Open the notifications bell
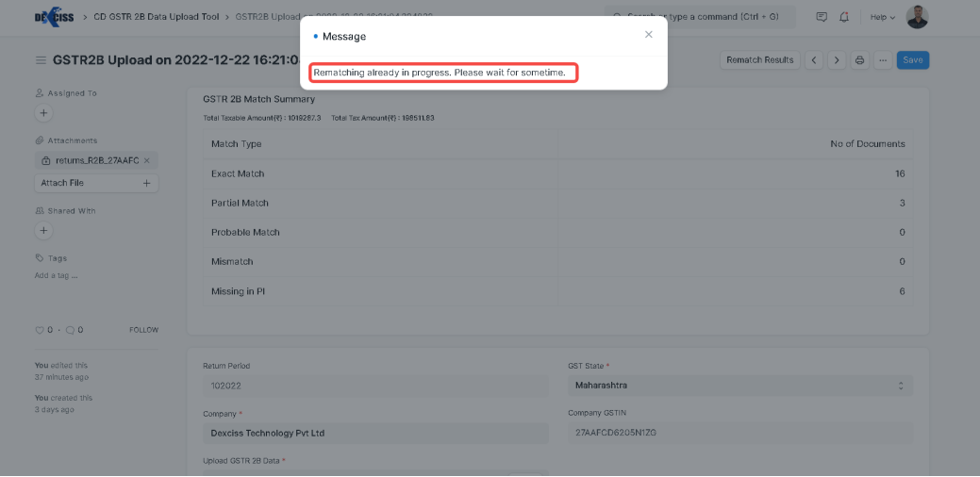 (843, 17)
